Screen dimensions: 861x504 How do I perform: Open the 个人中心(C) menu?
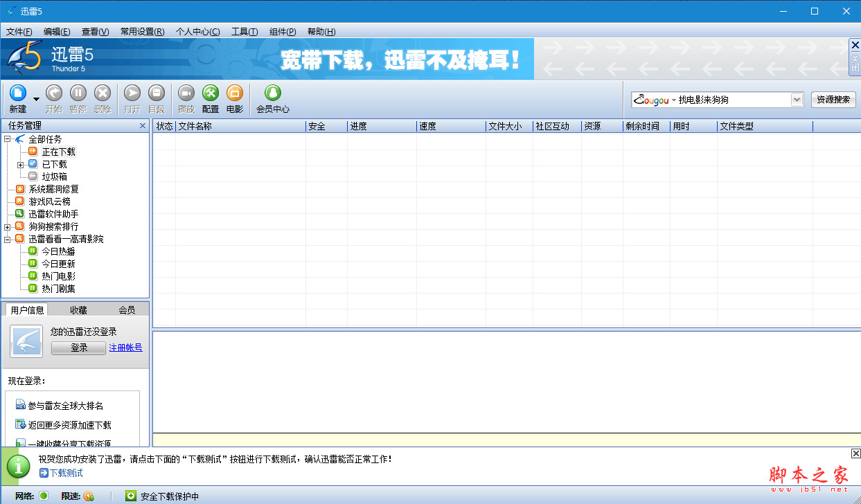198,32
